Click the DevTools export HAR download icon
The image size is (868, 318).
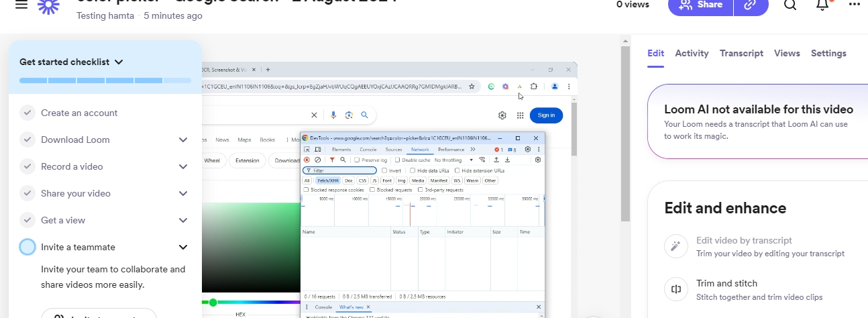pyautogui.click(x=508, y=160)
